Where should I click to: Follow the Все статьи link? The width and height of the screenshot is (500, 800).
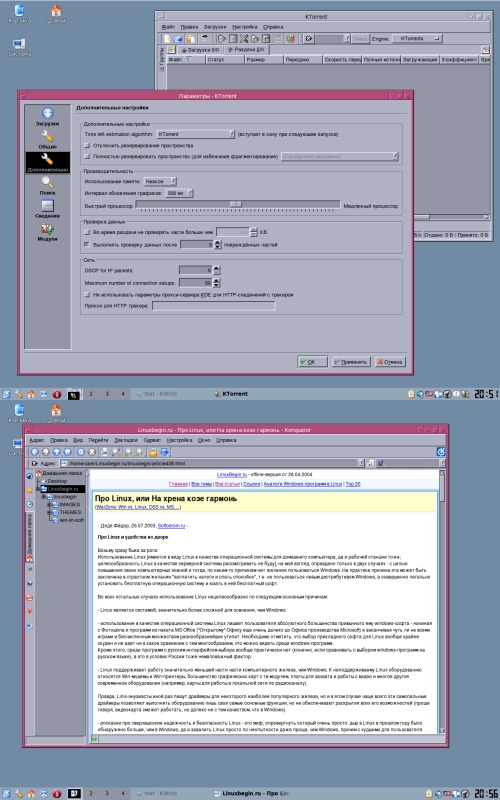point(227,484)
